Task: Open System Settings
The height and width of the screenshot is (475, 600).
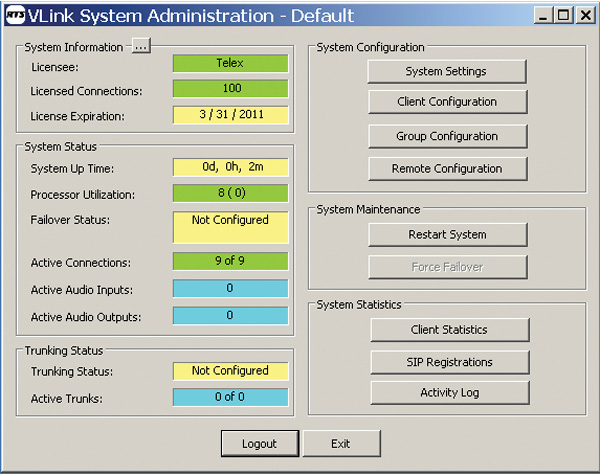Action: click(446, 71)
